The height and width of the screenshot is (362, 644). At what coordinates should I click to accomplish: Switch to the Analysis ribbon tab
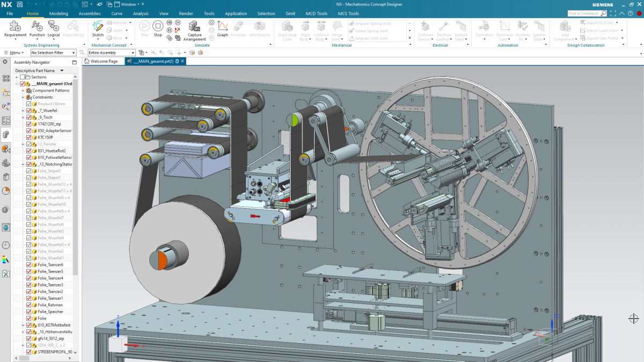(x=141, y=13)
